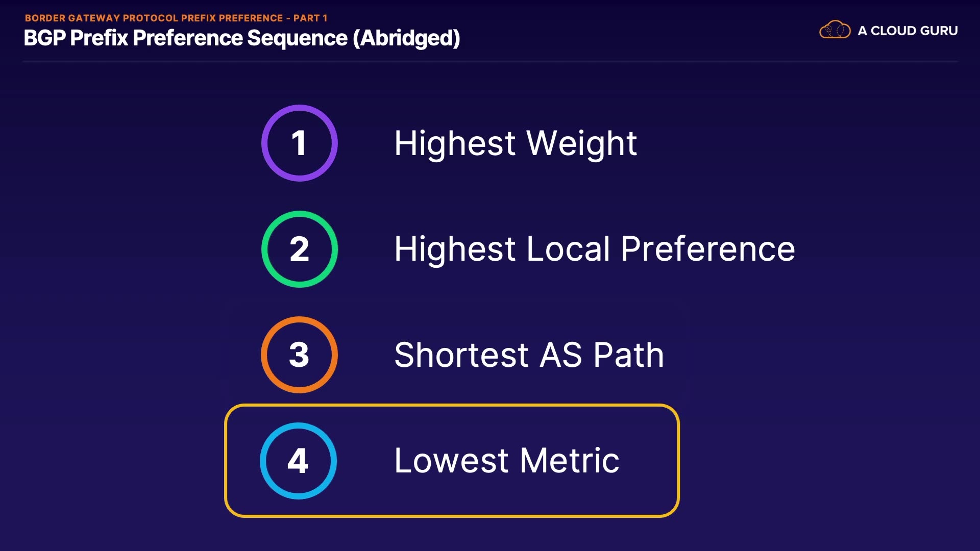Click the word "Local" in item two

point(568,249)
